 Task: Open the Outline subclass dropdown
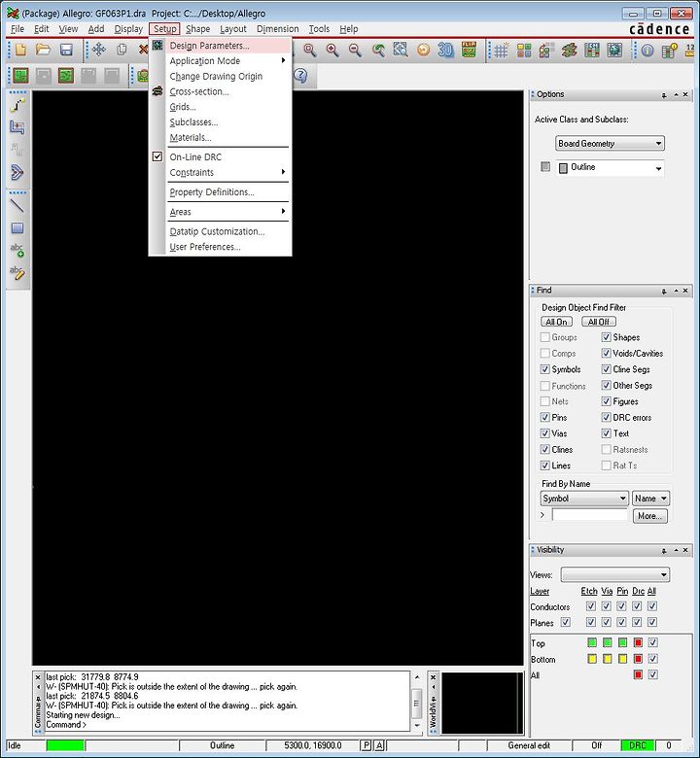(x=610, y=168)
